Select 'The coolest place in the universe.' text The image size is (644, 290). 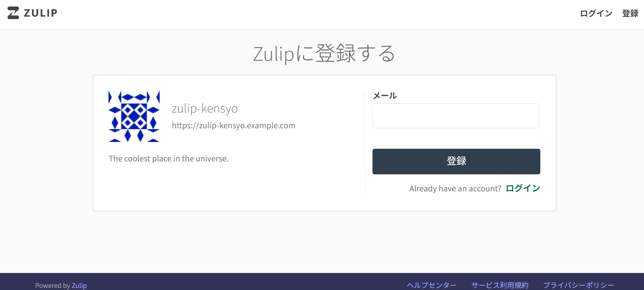169,159
